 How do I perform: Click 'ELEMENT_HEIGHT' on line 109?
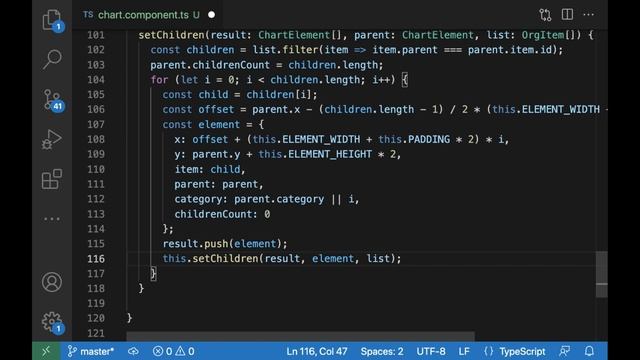click(330, 154)
